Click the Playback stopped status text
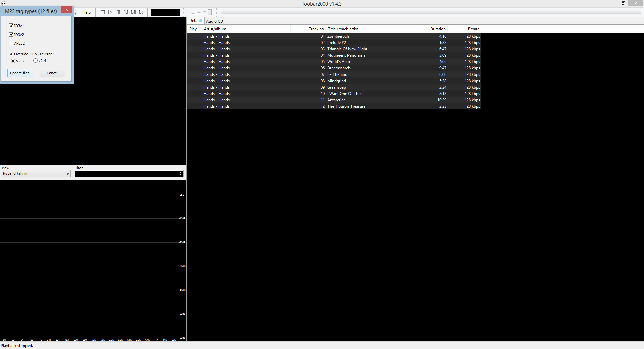This screenshot has height=349, width=644. [17, 346]
